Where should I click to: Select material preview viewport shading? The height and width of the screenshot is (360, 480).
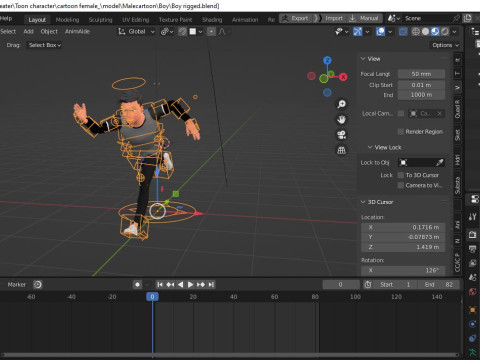click(435, 32)
